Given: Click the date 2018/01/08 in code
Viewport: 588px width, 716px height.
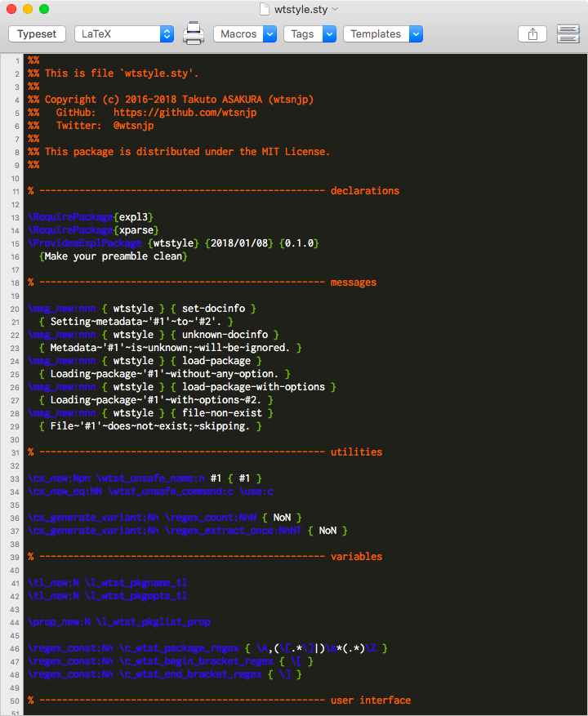Looking at the screenshot, I should tap(239, 243).
